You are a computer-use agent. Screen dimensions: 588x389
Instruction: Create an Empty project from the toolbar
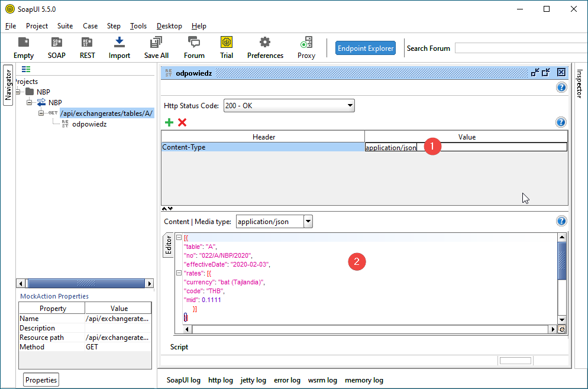pos(24,48)
